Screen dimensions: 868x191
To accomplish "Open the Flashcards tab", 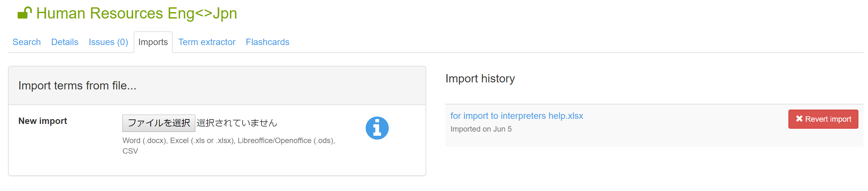I will click(267, 42).
